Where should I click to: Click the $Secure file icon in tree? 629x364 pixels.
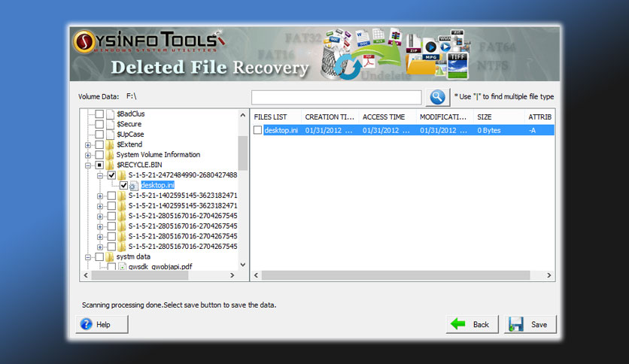[110, 124]
